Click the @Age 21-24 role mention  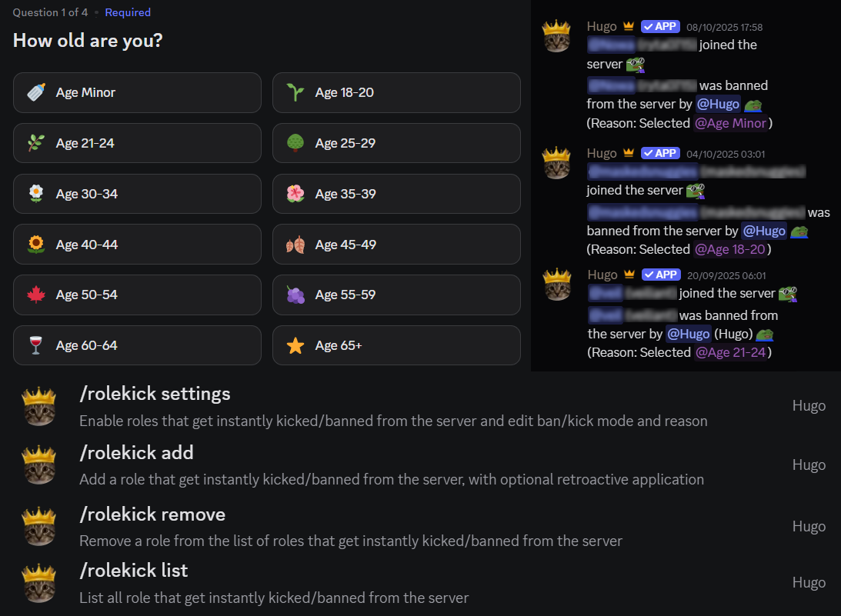pyautogui.click(x=731, y=352)
